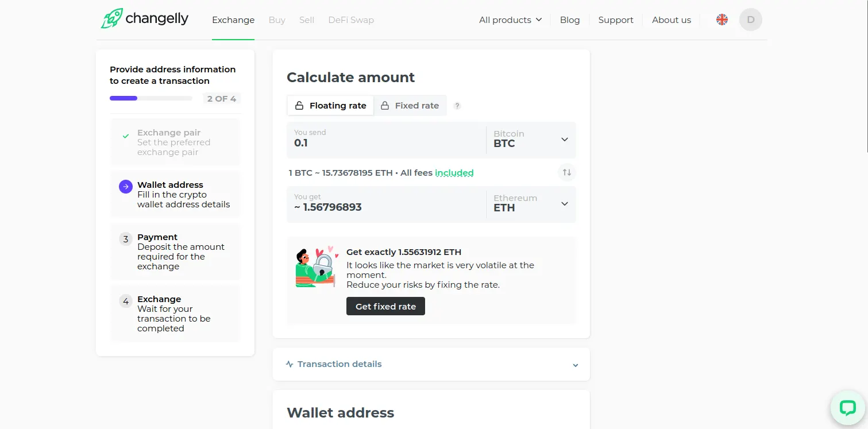Screen dimensions: 868x429
Task: Switch to Fixed rate
Action: (410, 106)
